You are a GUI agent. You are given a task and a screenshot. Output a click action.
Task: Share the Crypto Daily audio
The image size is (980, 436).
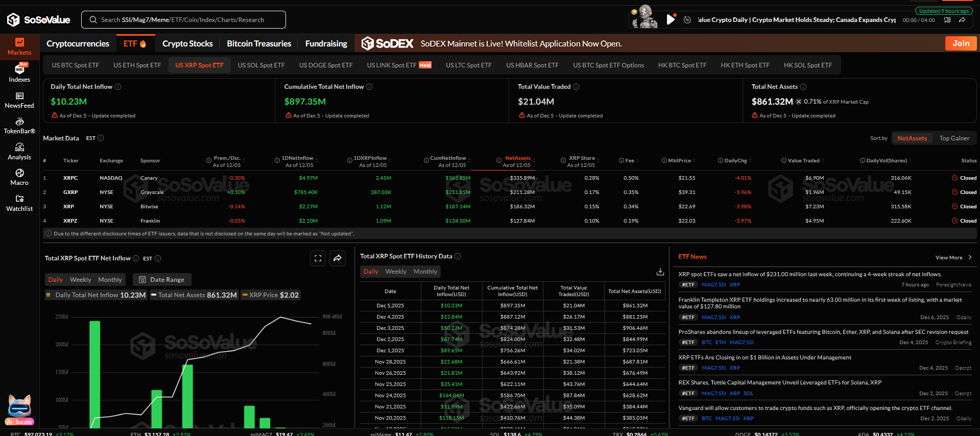pyautogui.click(x=962, y=20)
